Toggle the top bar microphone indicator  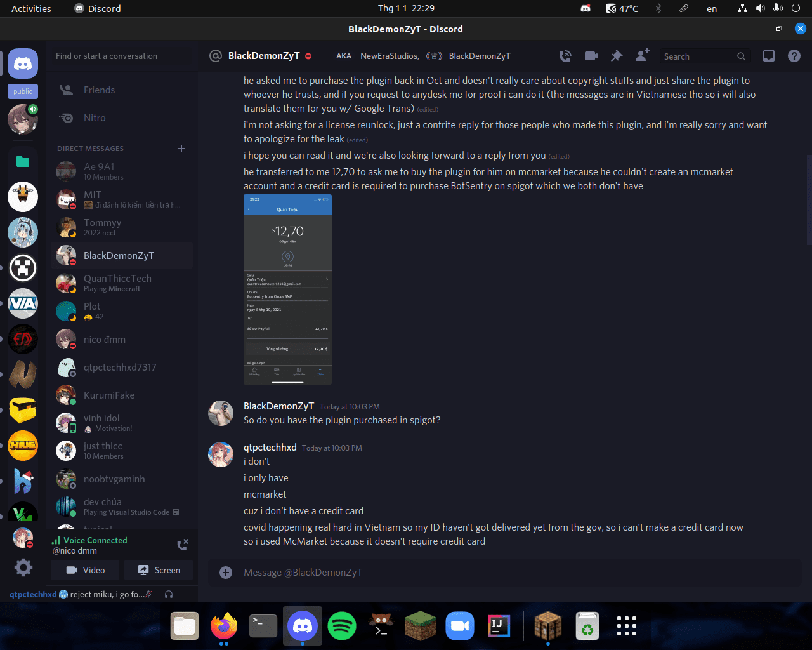(x=778, y=8)
